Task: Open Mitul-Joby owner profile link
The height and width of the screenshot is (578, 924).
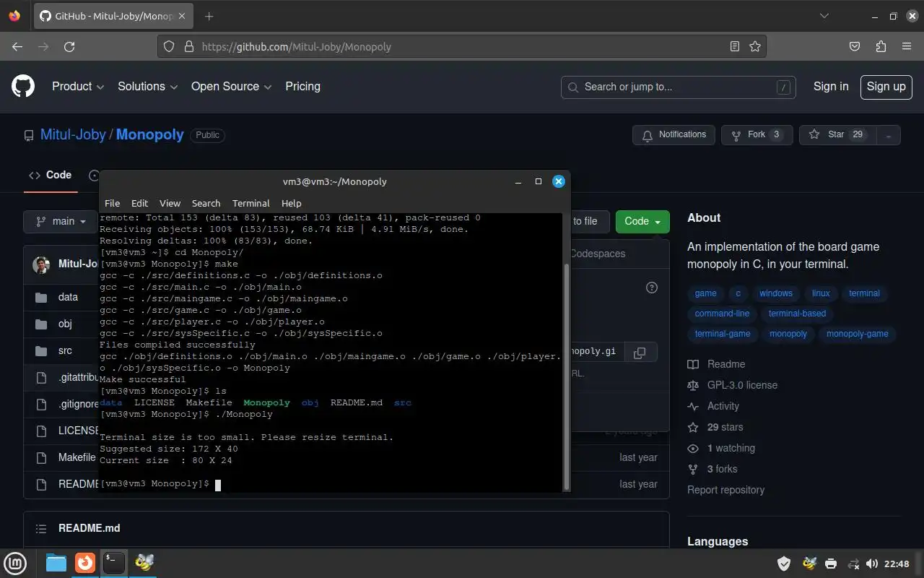Action: 73,135
